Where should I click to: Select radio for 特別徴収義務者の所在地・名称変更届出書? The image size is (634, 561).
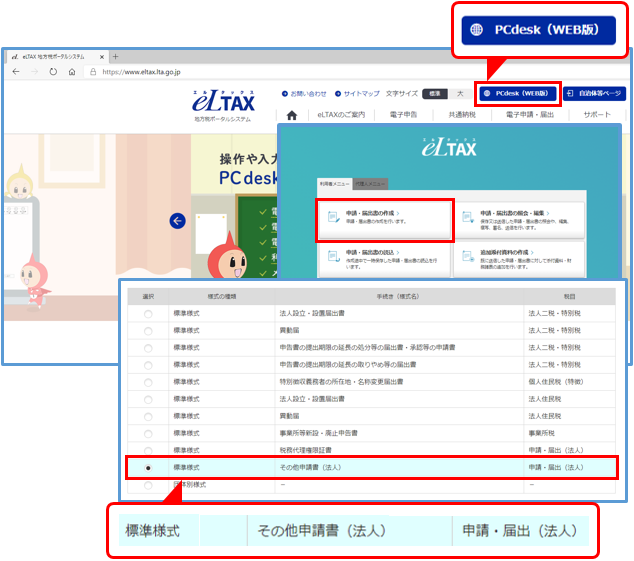pyautogui.click(x=148, y=383)
